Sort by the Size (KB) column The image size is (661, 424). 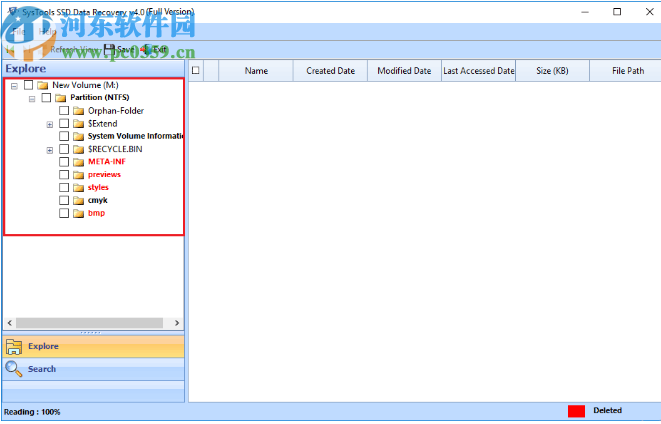click(552, 71)
